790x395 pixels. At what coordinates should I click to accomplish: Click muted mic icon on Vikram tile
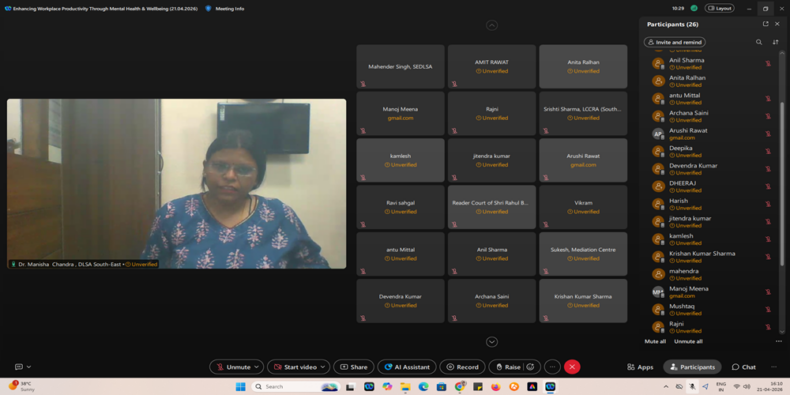[x=545, y=224]
